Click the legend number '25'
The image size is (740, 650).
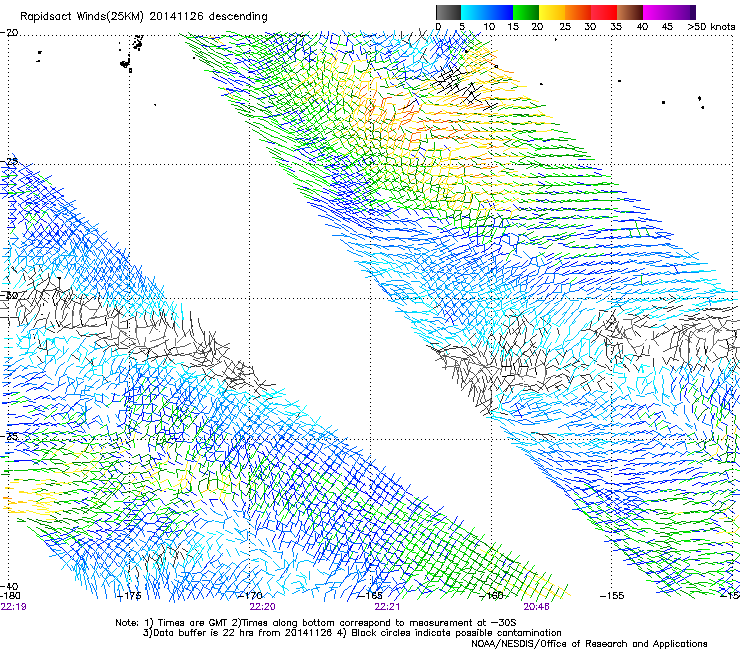(x=565, y=27)
